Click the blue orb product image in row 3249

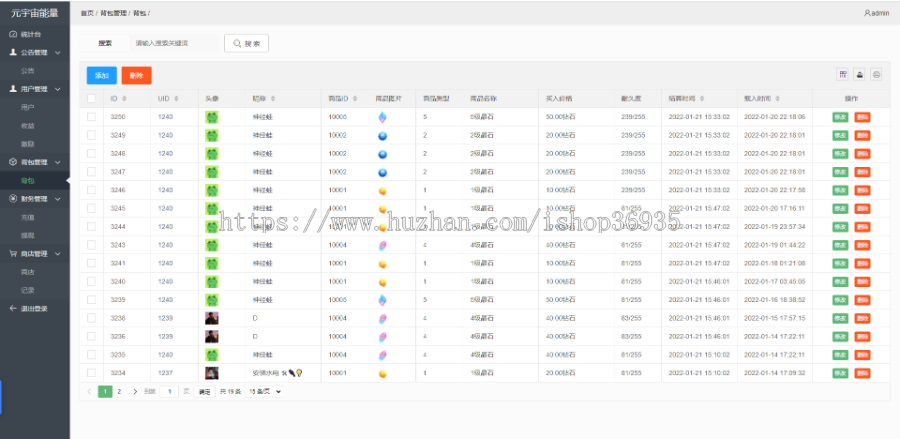click(x=382, y=135)
